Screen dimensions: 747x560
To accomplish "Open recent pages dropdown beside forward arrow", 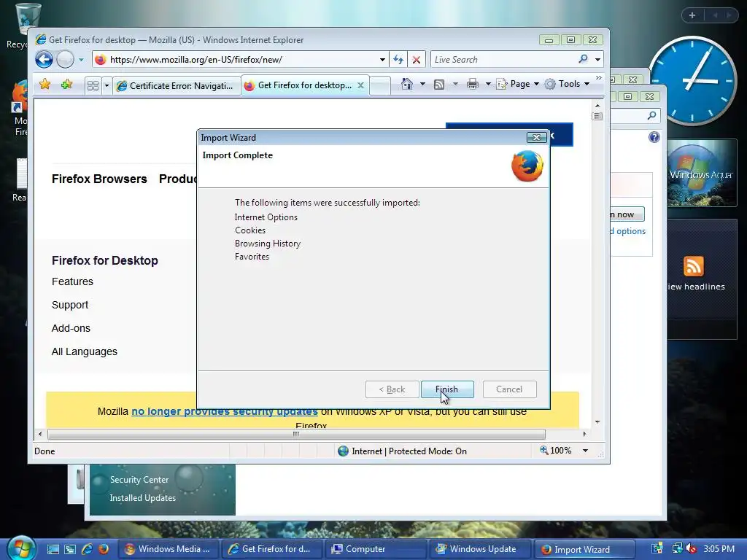I will [x=81, y=60].
